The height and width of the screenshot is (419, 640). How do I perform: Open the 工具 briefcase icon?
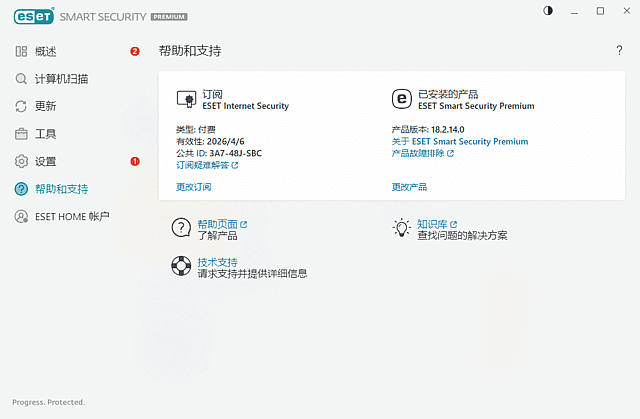pyautogui.click(x=21, y=134)
